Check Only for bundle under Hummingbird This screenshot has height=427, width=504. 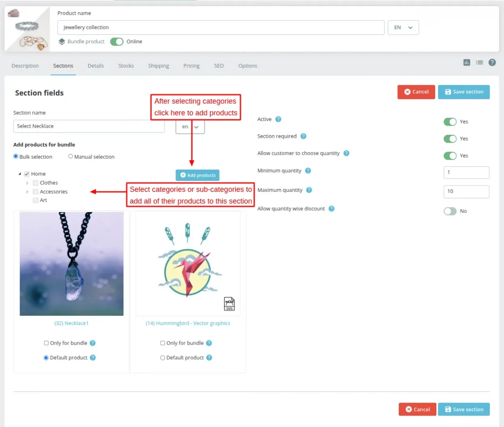[163, 343]
